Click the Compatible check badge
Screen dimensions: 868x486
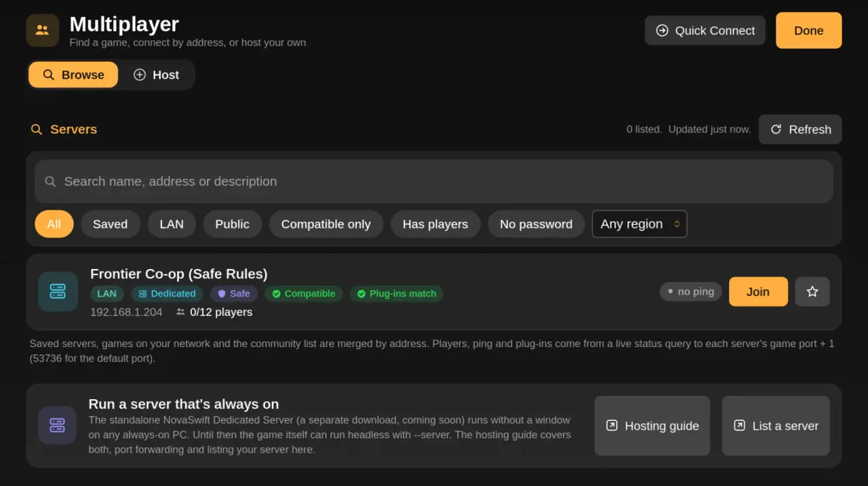[304, 293]
